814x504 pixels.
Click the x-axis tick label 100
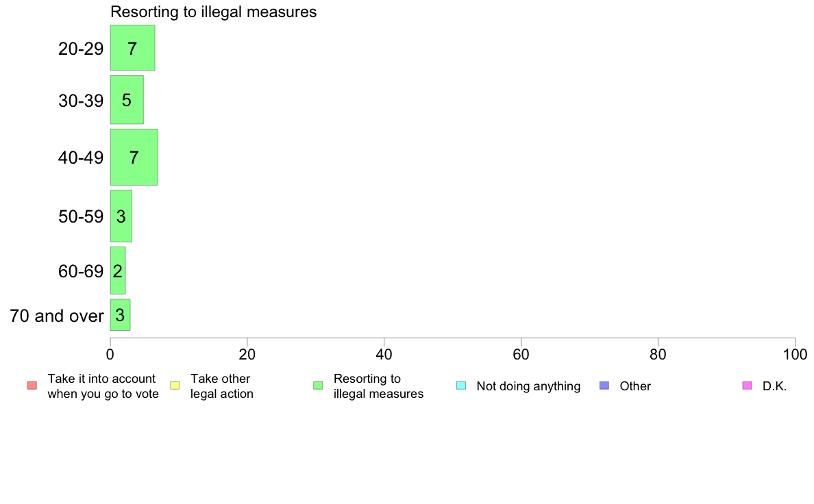[x=795, y=355]
